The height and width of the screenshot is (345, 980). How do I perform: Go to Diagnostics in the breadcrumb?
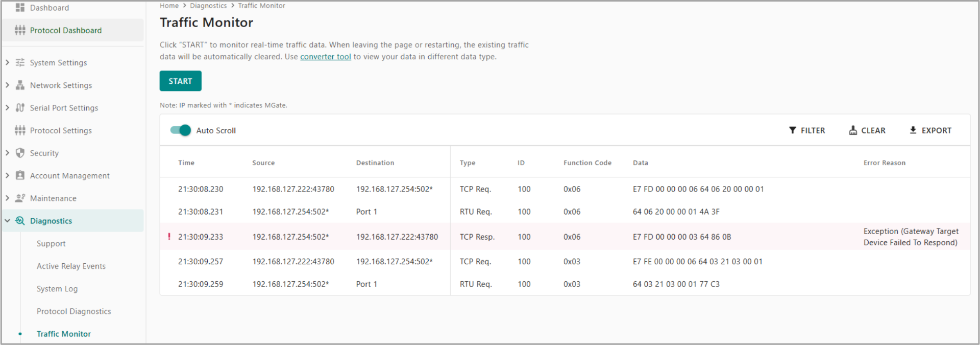208,6
